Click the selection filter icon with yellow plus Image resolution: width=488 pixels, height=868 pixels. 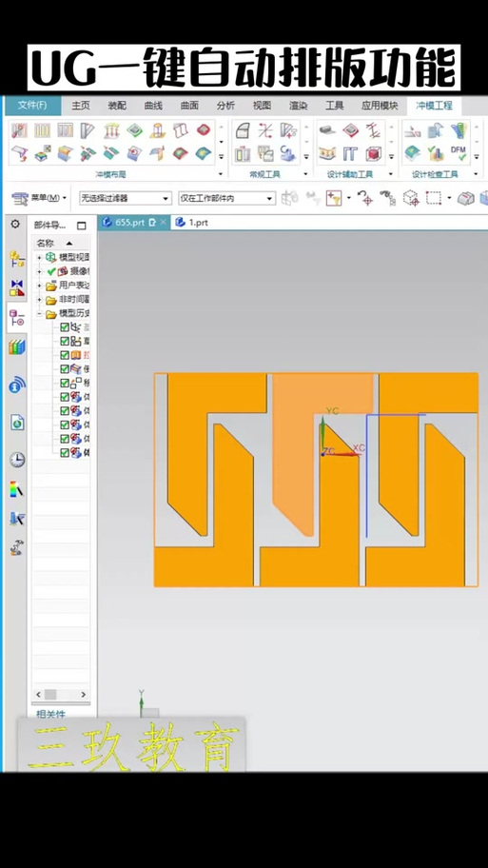pyautogui.click(x=334, y=198)
